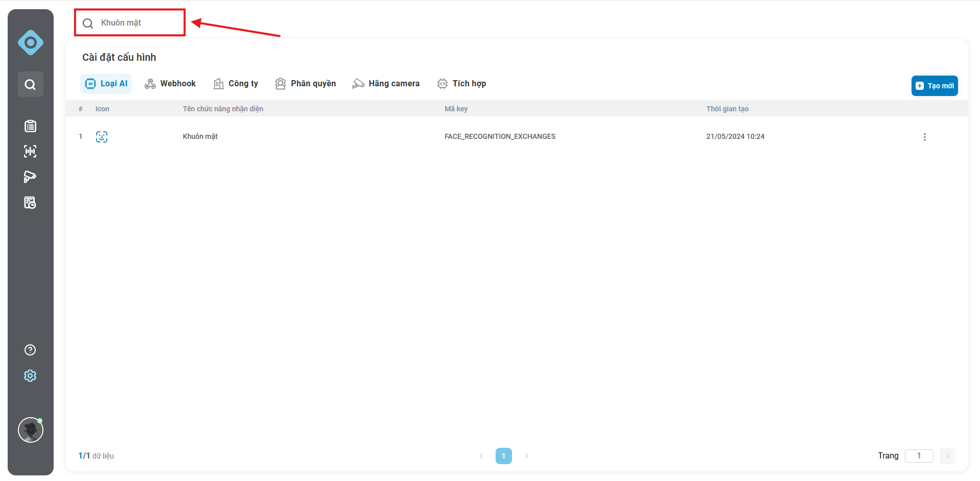Open the camera icon in sidebar

point(30,177)
